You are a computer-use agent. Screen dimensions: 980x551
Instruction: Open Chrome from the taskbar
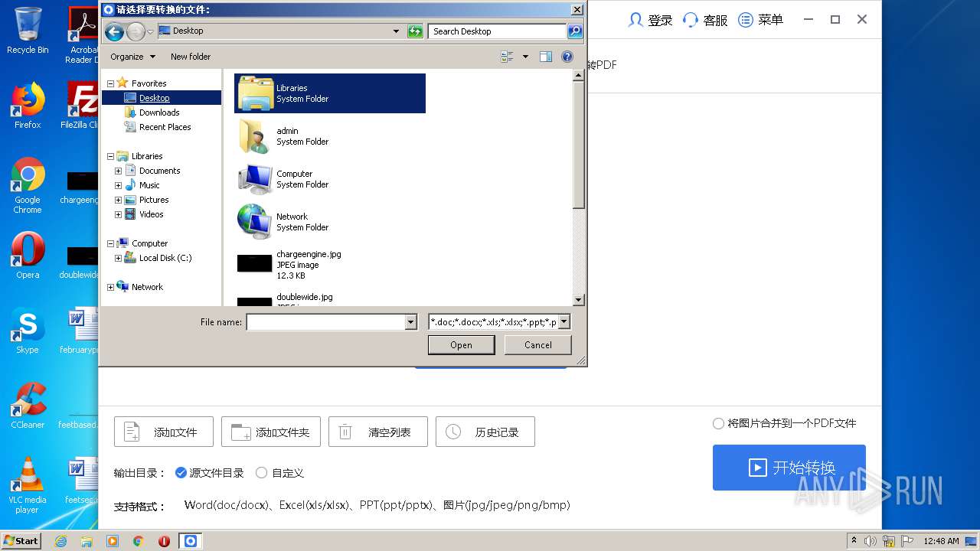(139, 541)
